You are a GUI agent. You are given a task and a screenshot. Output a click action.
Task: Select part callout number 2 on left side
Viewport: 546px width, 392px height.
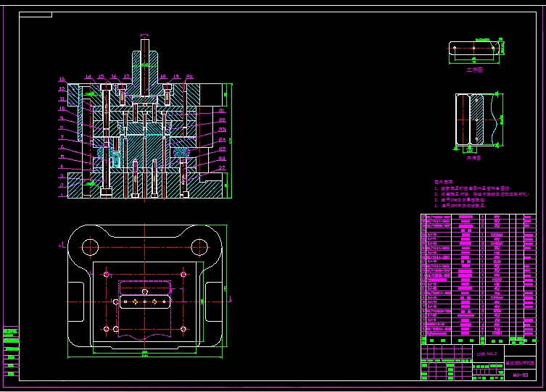coord(62,185)
